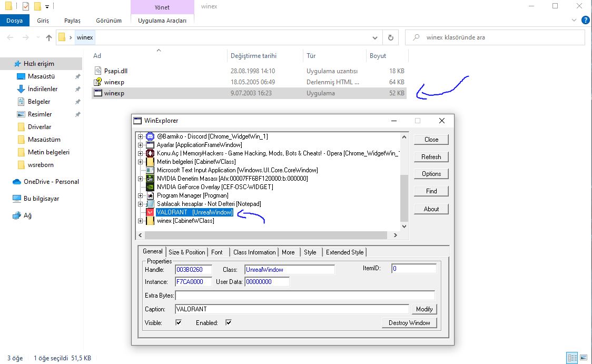Viewport: 592px width, 364px height.
Task: Click the Program Manager icon
Action: [150, 195]
